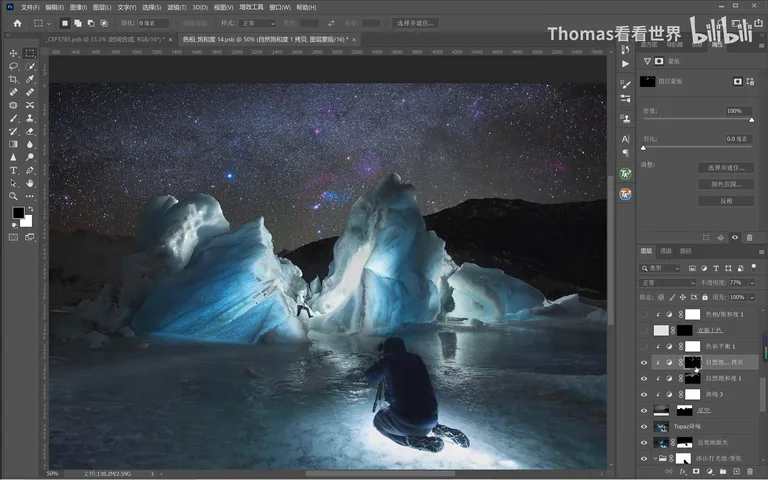Open the 样式 style dropdown in options bar
Screen dimensions: 768x480
pyautogui.click(x=258, y=23)
